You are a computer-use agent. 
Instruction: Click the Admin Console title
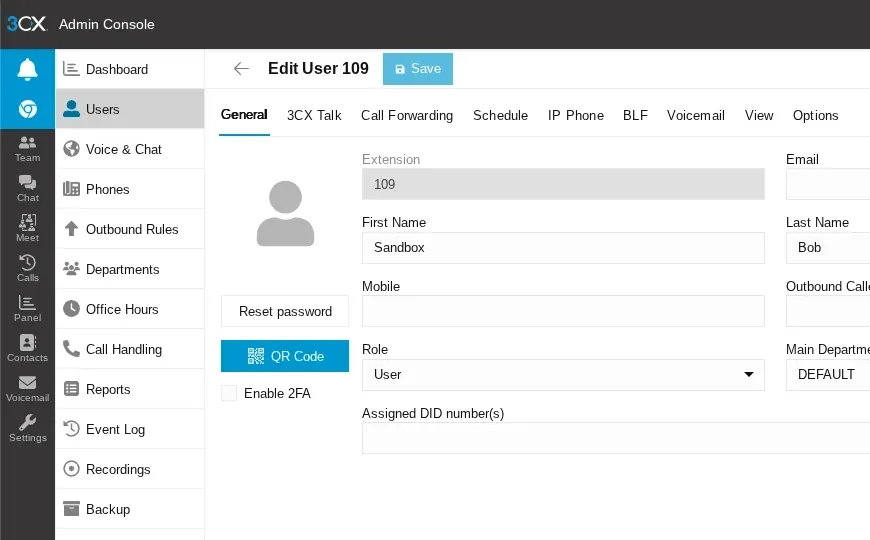[107, 24]
